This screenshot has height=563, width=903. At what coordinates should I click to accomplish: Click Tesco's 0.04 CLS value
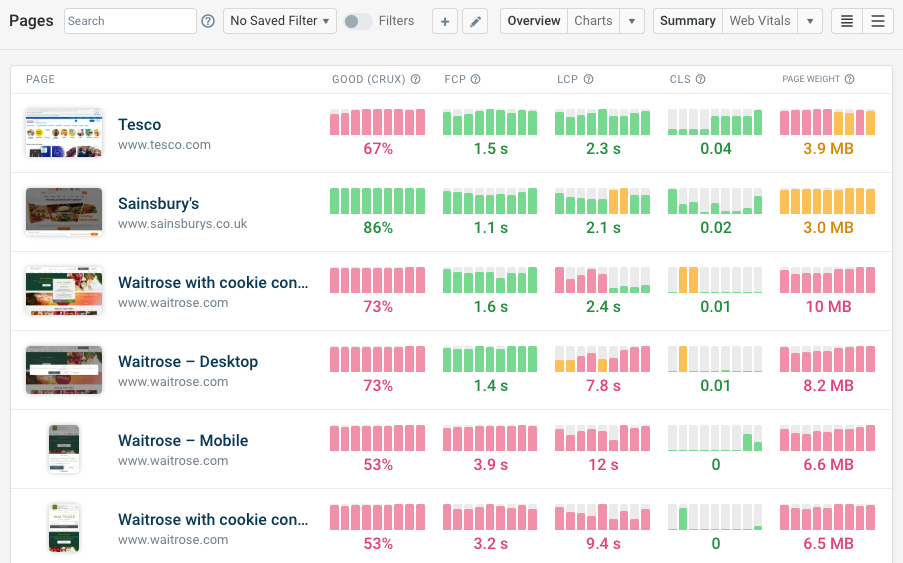click(716, 149)
